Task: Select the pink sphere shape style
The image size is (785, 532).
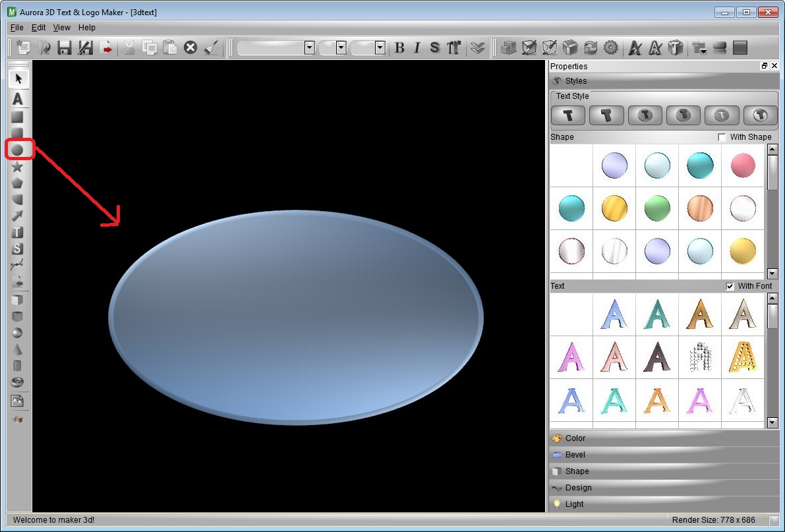Action: click(743, 165)
